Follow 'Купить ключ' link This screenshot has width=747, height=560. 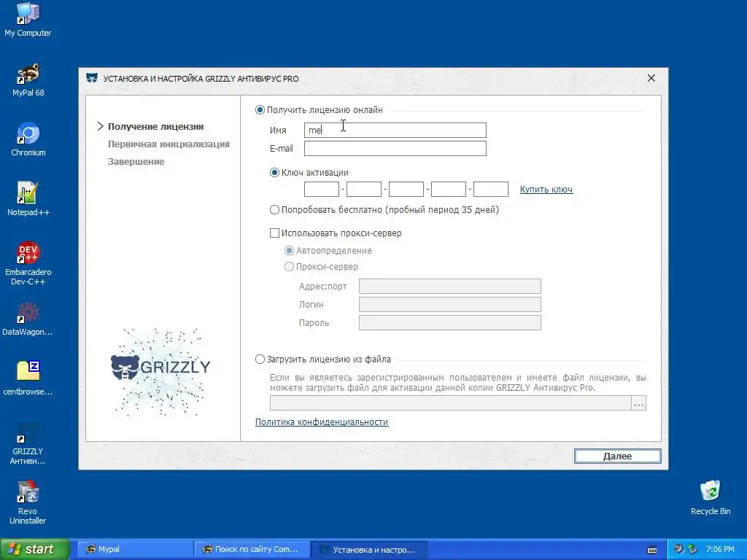(x=546, y=190)
